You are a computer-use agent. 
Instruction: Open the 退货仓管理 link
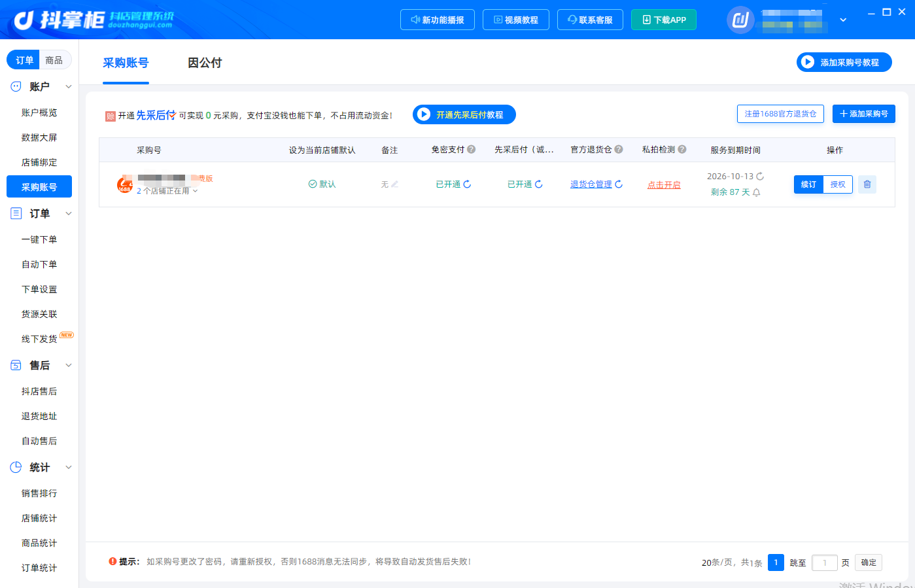(591, 184)
